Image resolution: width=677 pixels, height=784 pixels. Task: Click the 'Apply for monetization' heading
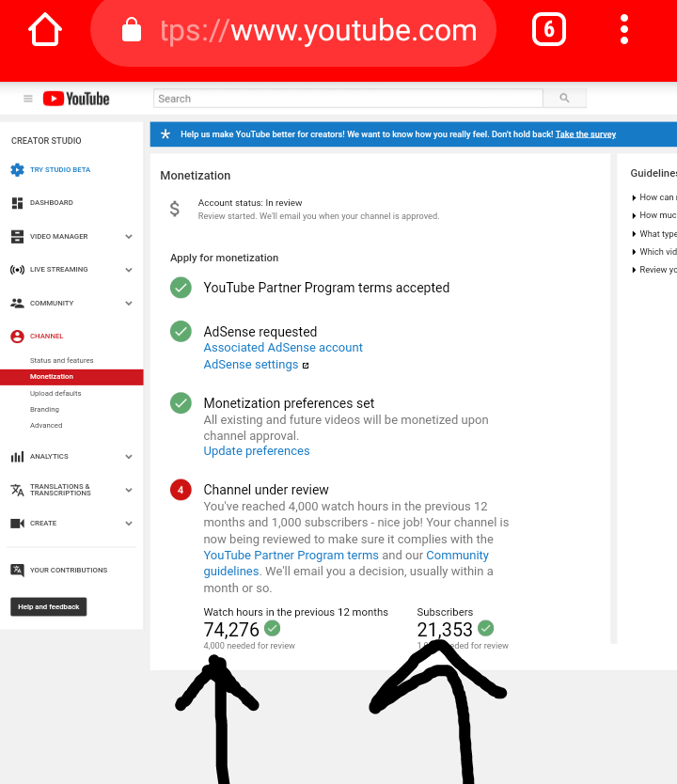pos(224,258)
